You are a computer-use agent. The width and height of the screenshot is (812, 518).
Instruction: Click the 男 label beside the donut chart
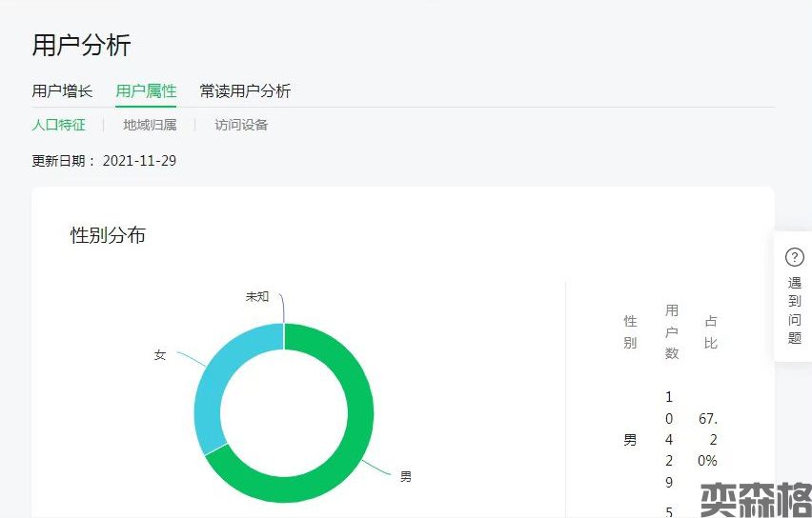pos(405,476)
